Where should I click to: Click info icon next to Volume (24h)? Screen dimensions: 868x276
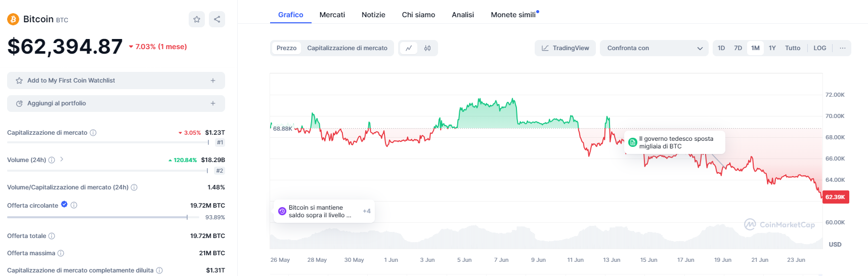point(52,160)
